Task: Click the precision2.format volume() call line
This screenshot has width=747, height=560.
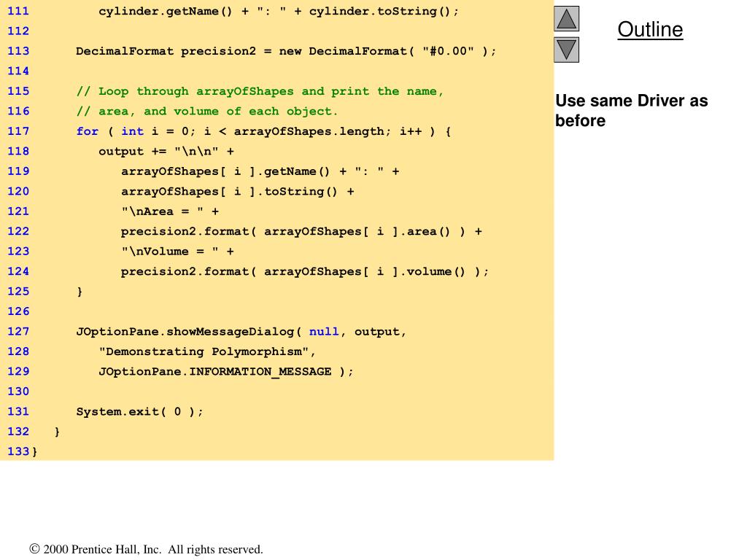Action: pyautogui.click(x=305, y=271)
